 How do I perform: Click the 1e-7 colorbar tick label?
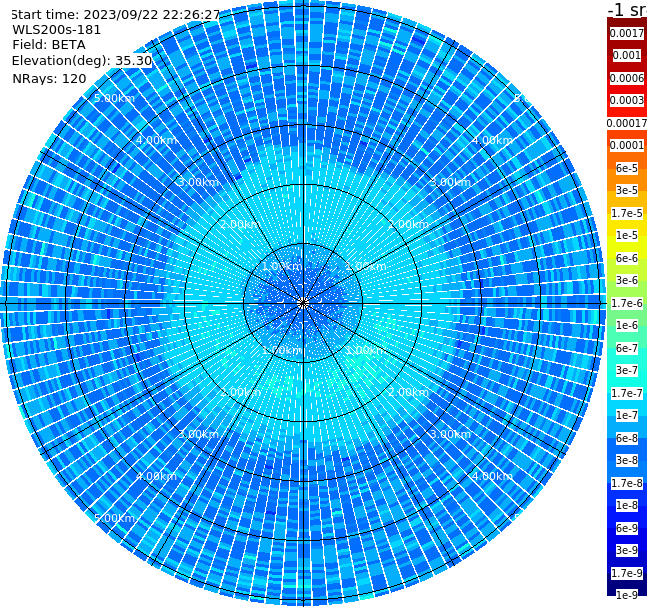tap(627, 415)
